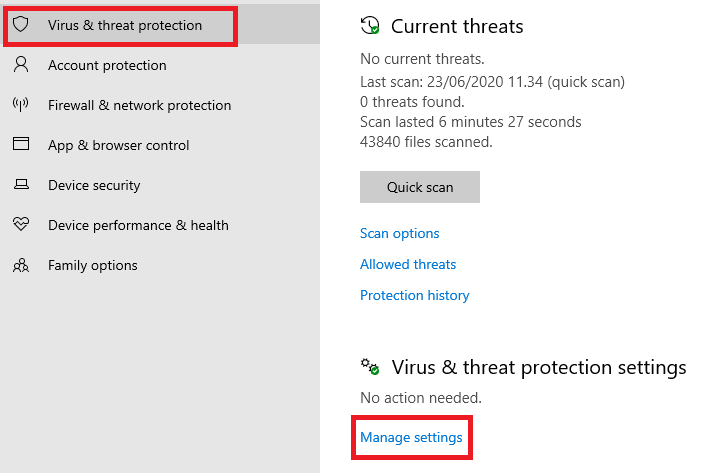Open the Account protection text label
Viewport: 709px width, 473px height.
pyautogui.click(x=107, y=65)
